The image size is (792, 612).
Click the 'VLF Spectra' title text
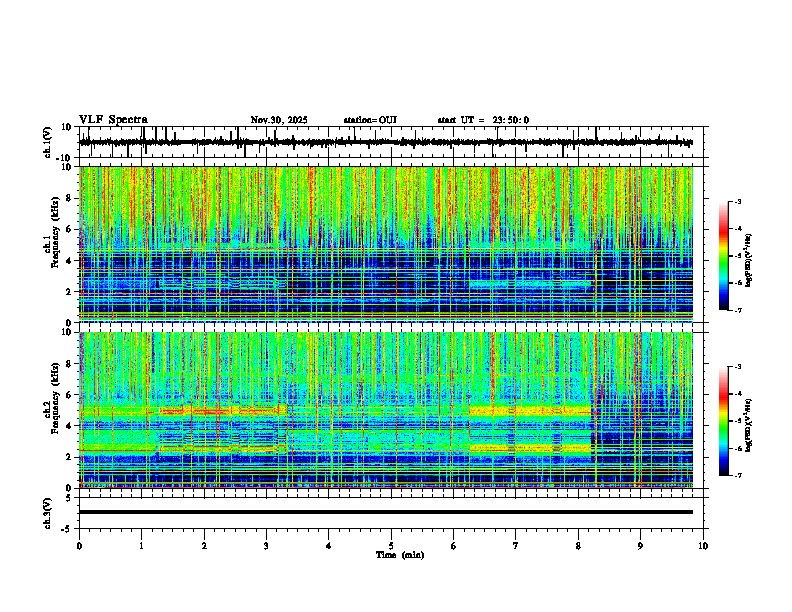[113, 120]
